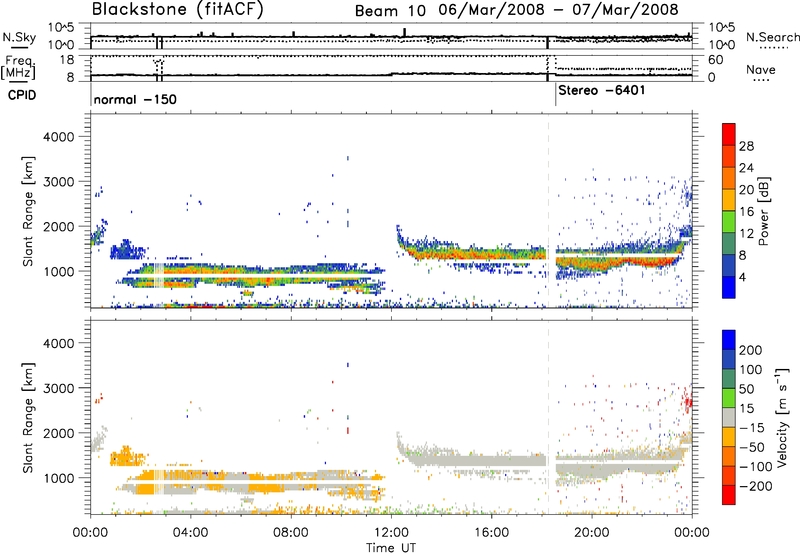Click the '16:00' time axis tick
Viewport: 800px width, 554px height.
tap(491, 533)
